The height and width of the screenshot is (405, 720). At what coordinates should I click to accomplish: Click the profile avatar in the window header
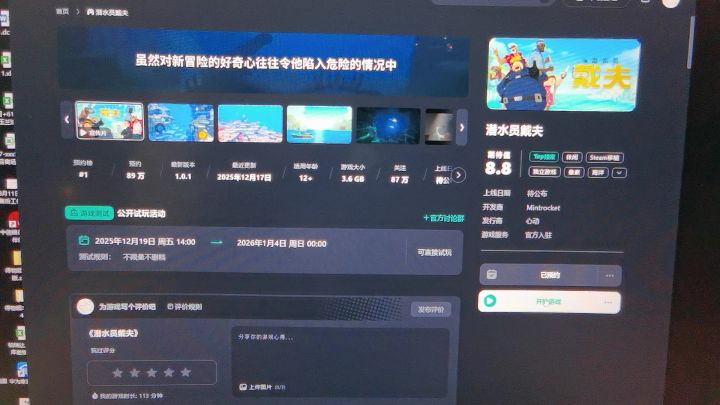[670, 2]
